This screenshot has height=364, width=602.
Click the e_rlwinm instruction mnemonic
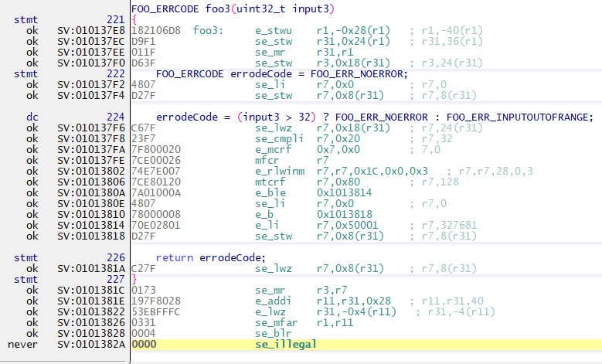pos(280,171)
